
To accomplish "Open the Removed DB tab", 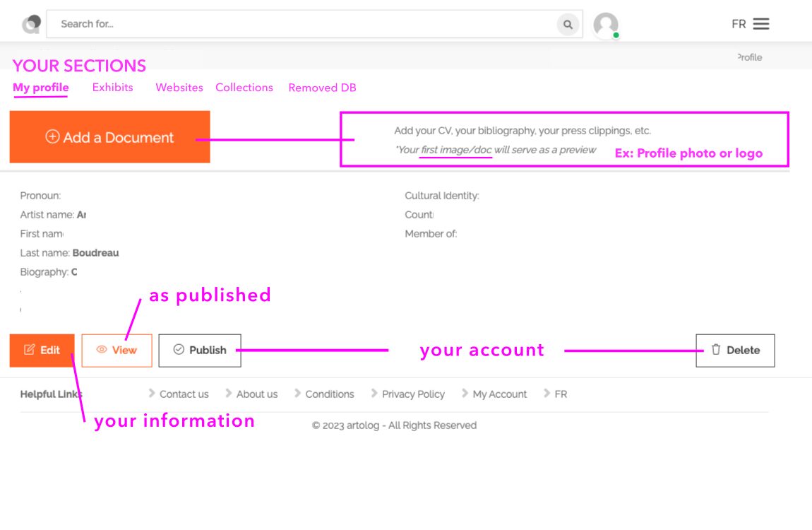I will [x=322, y=88].
